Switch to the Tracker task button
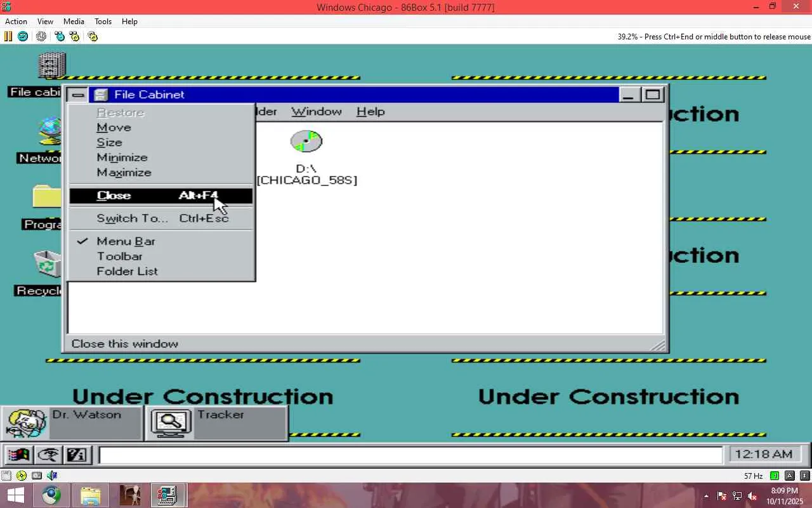This screenshot has width=812, height=508. coord(216,423)
